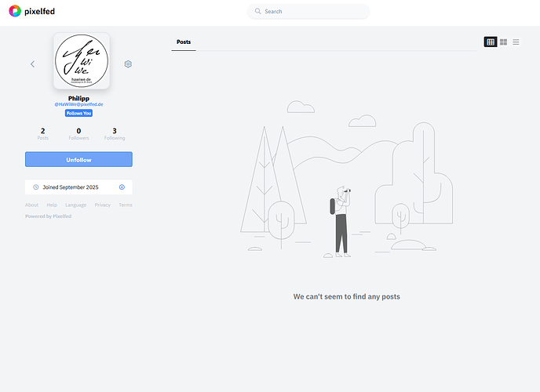Click the Pixelfed logo icon
Viewport: 540px width, 392px height.
click(x=15, y=11)
